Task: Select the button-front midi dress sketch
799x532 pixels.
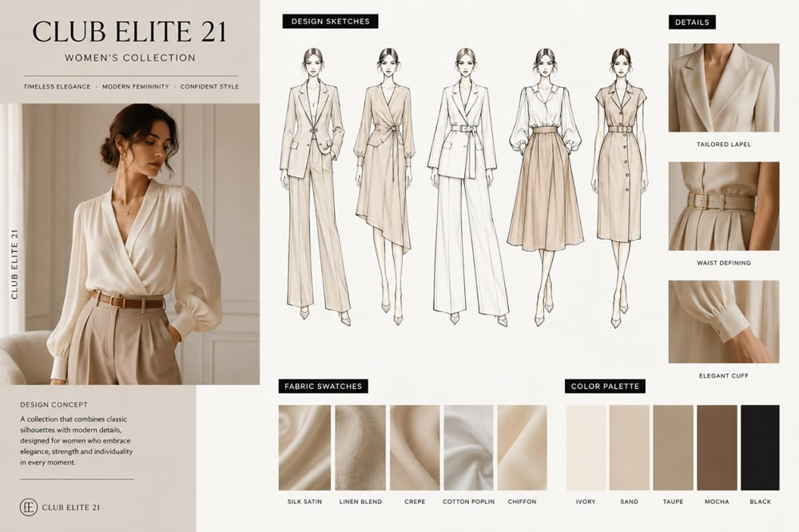Action: (620, 188)
